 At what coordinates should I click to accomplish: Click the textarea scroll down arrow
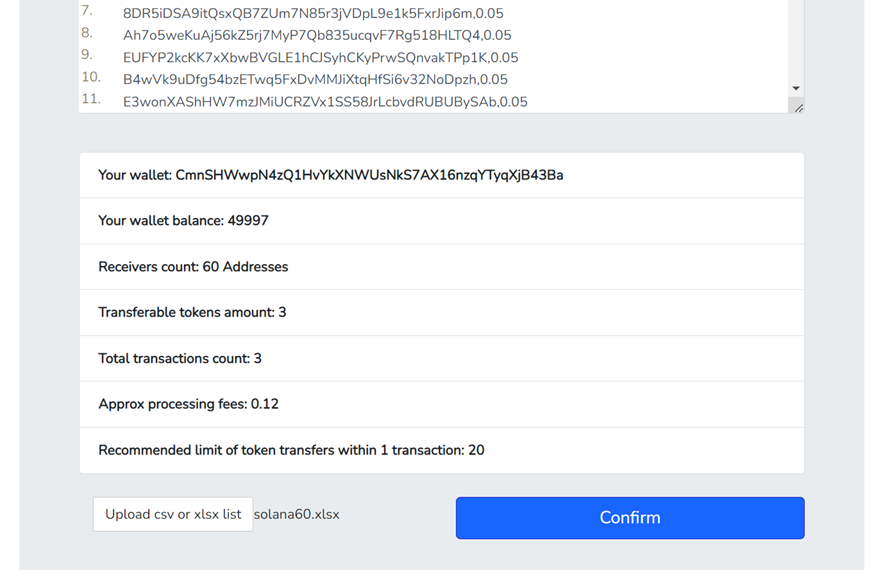[796, 88]
